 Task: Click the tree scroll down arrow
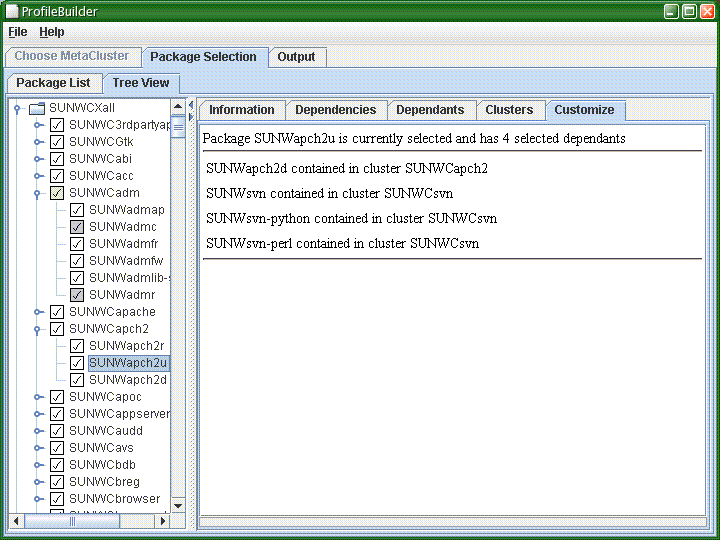coord(178,506)
